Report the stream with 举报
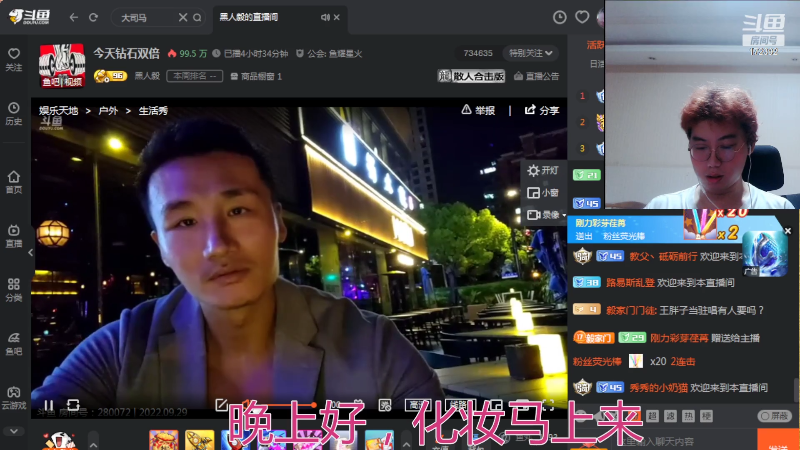The height and width of the screenshot is (450, 800). [x=478, y=110]
